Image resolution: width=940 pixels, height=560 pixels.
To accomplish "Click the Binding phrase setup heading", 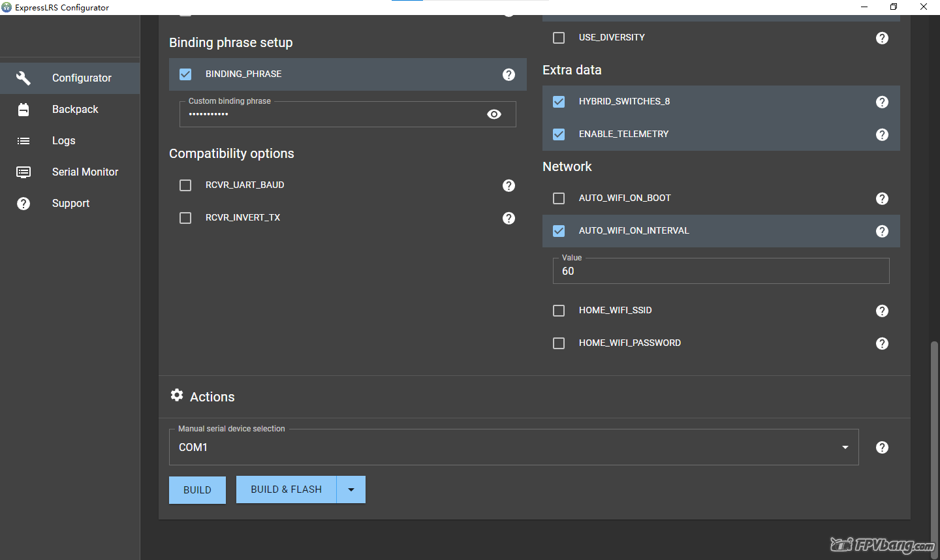I will 231,42.
